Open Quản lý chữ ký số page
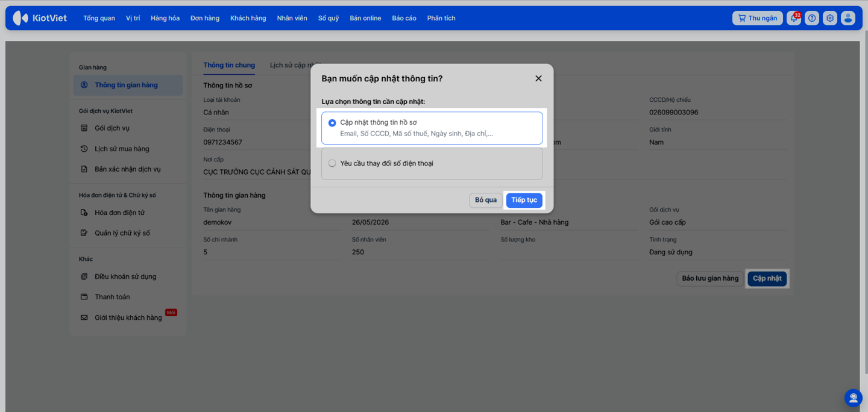This screenshot has height=412, width=868. click(122, 233)
